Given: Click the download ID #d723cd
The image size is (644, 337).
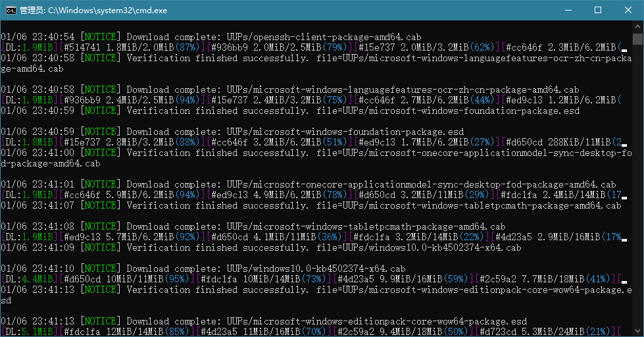Looking at the screenshot, I should tap(501, 332).
